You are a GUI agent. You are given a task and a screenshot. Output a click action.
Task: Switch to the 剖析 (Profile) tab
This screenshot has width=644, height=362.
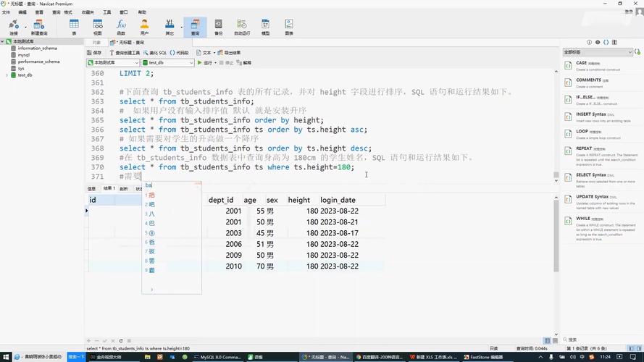point(124,188)
